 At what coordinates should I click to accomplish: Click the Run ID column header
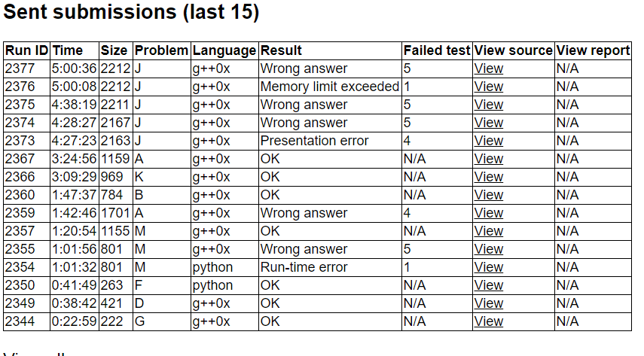27,50
